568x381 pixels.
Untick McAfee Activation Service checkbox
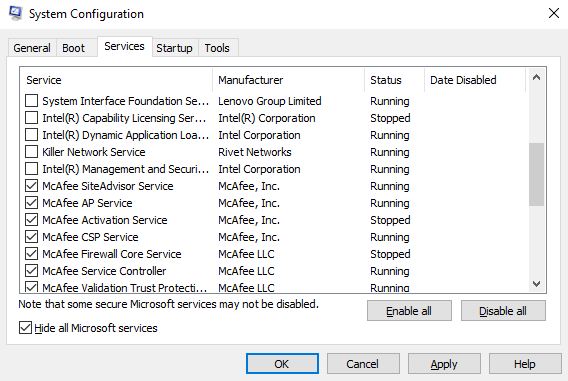tap(32, 220)
